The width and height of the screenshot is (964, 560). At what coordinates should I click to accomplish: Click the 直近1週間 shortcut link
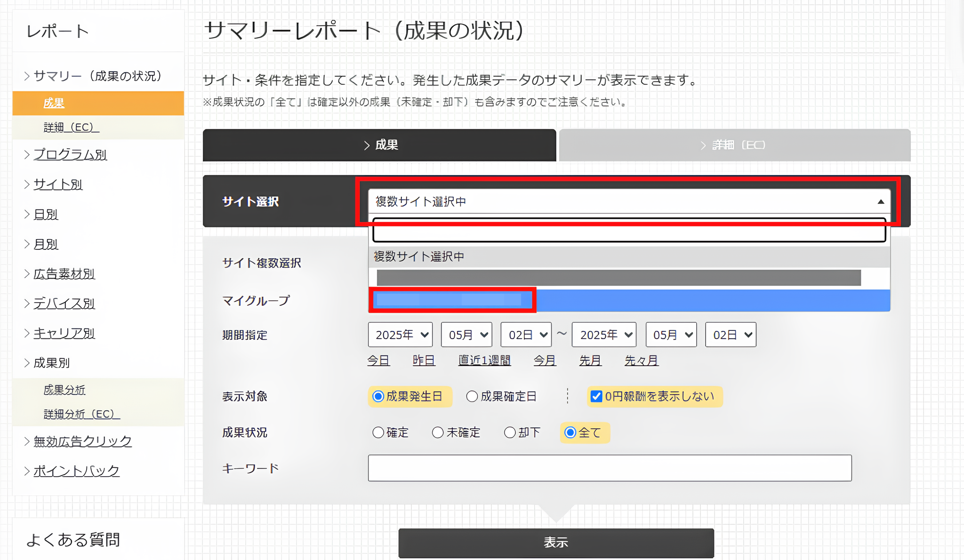coord(484,360)
